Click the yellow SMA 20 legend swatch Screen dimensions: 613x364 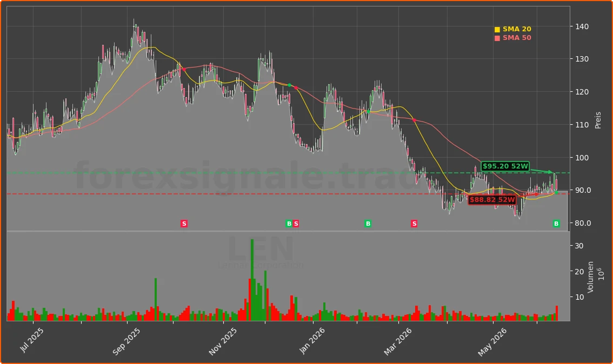coord(497,30)
